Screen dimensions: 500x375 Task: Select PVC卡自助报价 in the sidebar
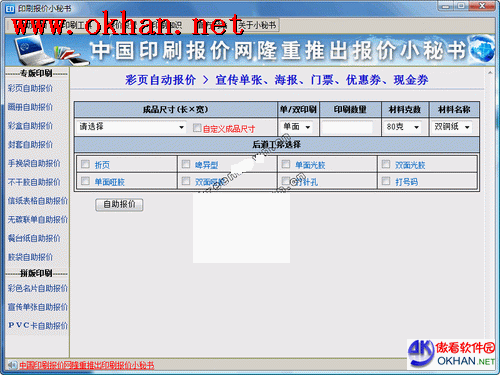point(38,325)
